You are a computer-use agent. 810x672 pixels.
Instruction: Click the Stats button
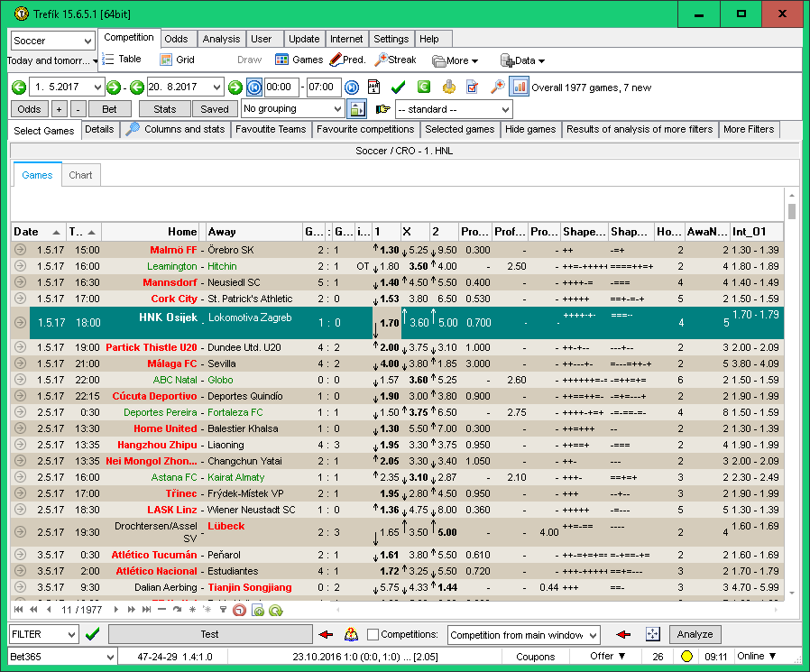click(165, 109)
